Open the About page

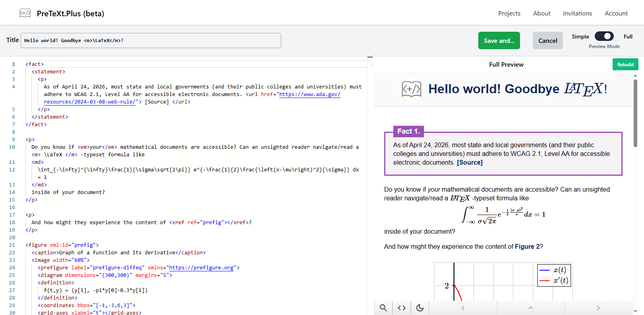coord(542,13)
